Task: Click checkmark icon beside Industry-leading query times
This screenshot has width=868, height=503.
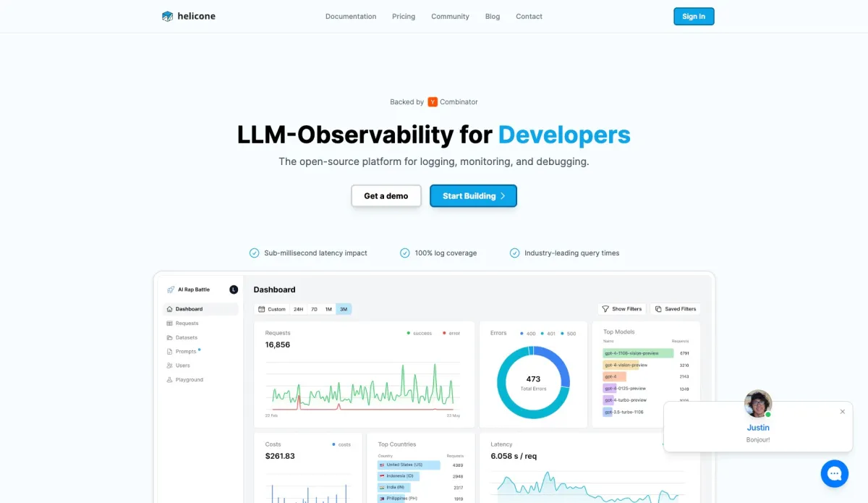Action: point(514,253)
